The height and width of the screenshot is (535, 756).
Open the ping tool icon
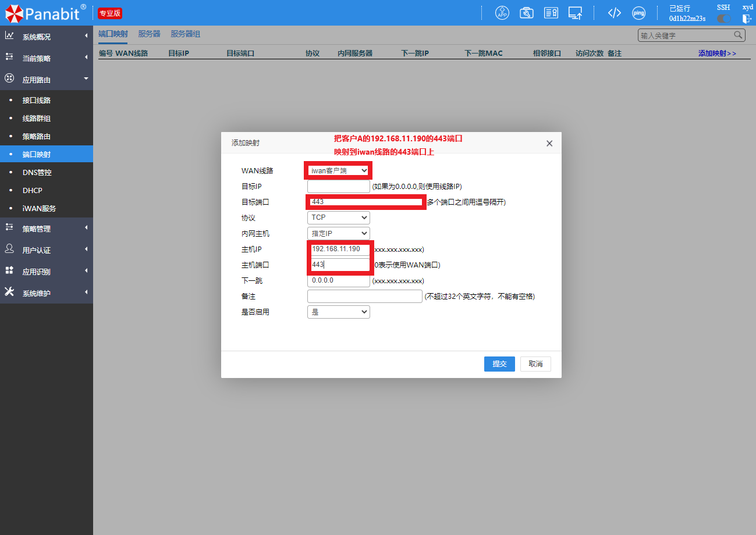click(638, 13)
